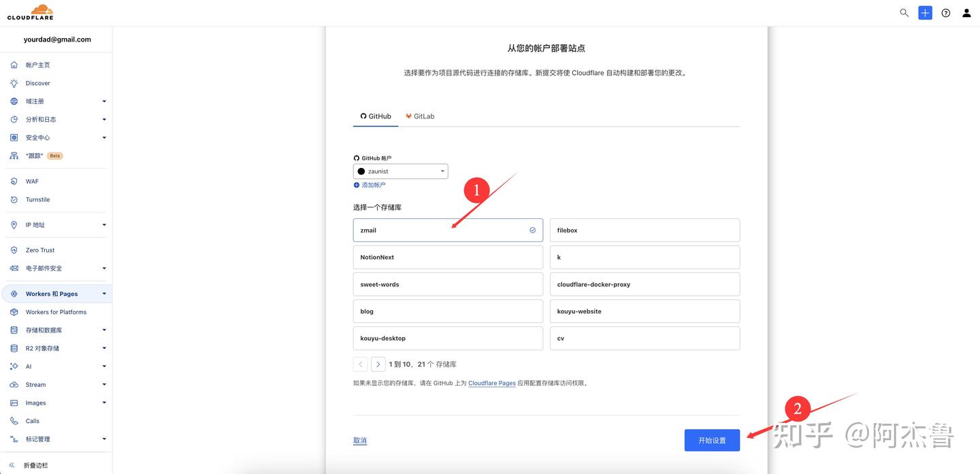Select WAF in the sidebar
Image resolution: width=980 pixels, height=474 pixels.
[x=27, y=180]
